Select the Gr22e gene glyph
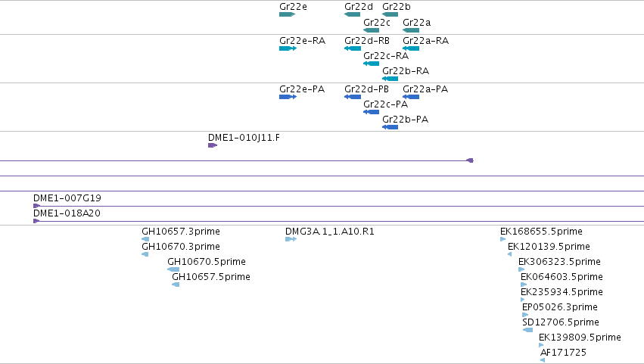Screen dimensions: 644x364 [x=287, y=14]
